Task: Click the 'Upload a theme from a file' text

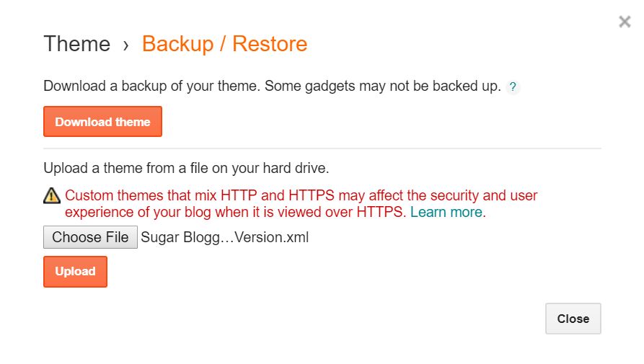Action: click(x=144, y=169)
